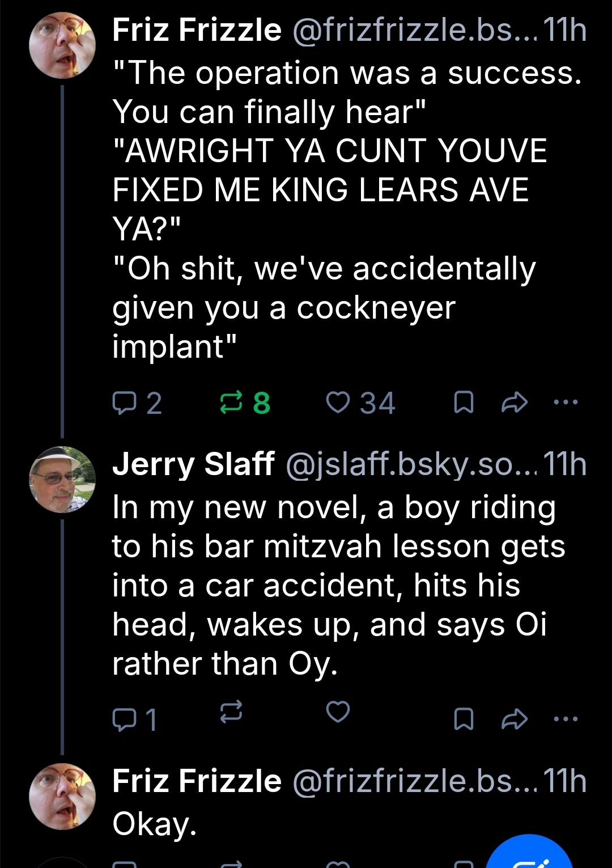Screen dimensions: 612x868
Task: Open Jerry Slaff's profile picture
Action: coord(62,480)
